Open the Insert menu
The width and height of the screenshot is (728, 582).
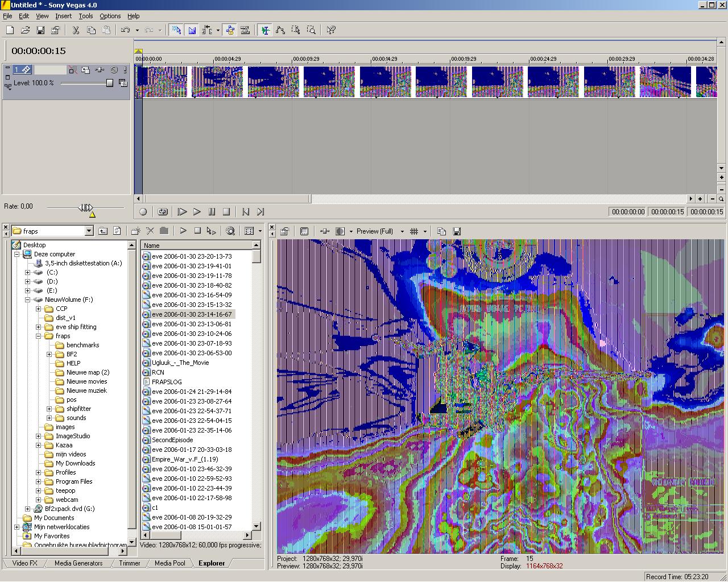tap(63, 16)
